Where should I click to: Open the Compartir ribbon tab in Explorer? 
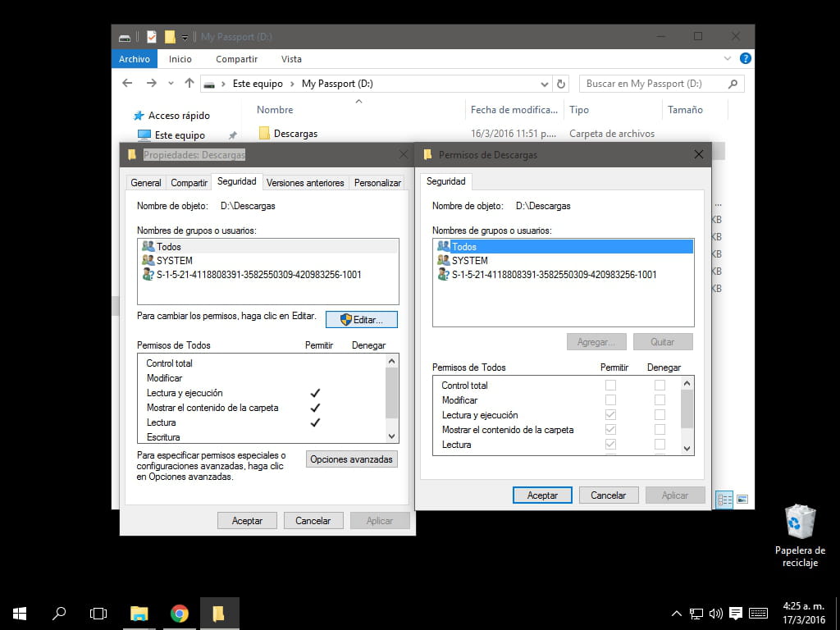tap(236, 59)
